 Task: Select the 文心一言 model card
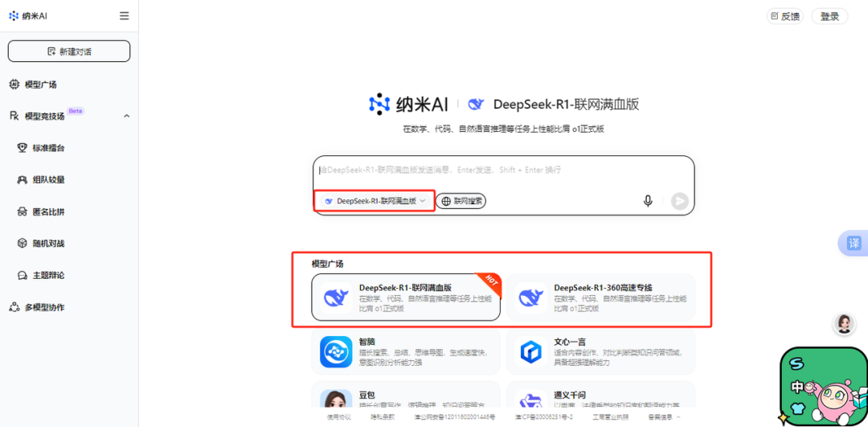click(600, 351)
